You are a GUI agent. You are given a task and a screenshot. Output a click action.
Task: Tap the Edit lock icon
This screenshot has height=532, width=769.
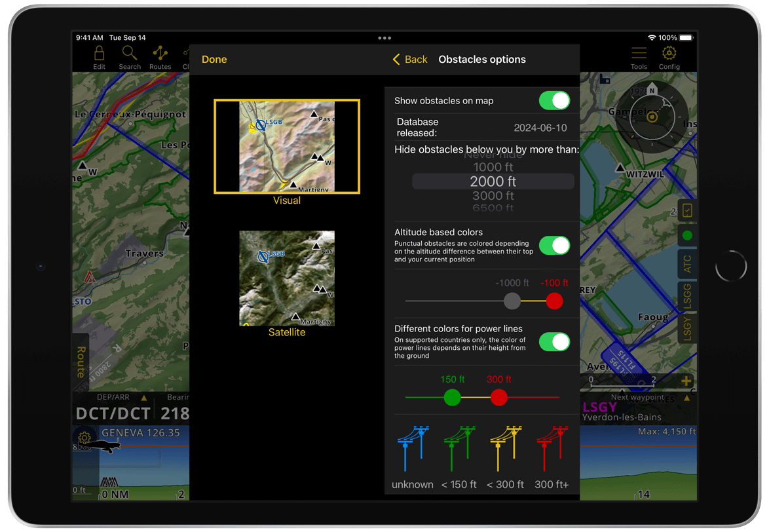[99, 54]
